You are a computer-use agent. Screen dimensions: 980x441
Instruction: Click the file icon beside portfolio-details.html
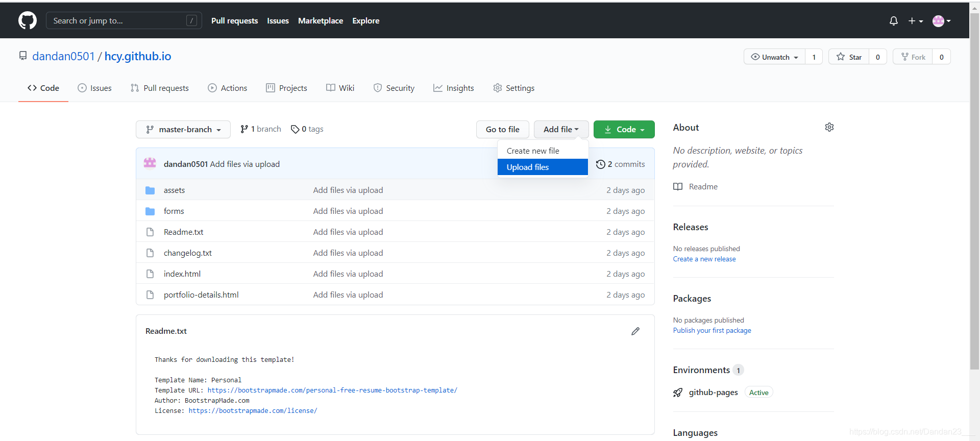coord(150,295)
